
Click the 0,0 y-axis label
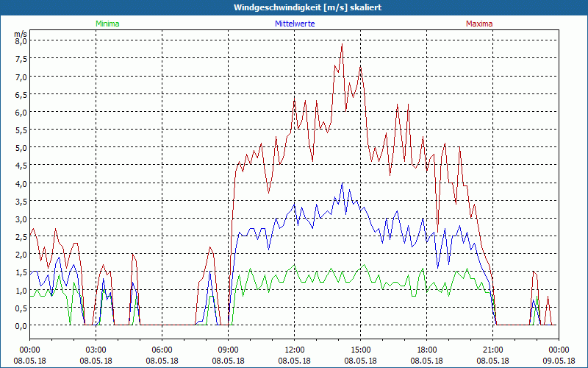point(21,326)
